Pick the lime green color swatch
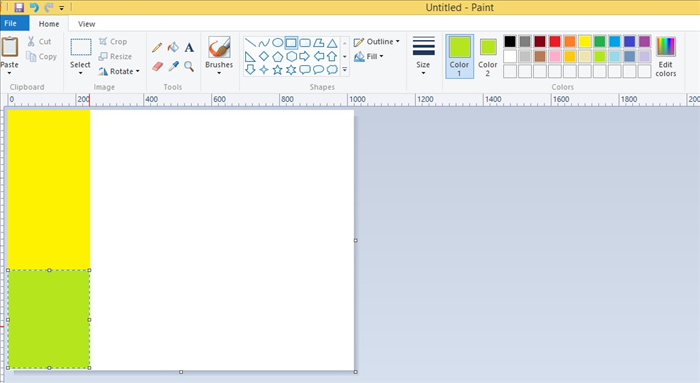The width and height of the screenshot is (700, 383). 600,56
